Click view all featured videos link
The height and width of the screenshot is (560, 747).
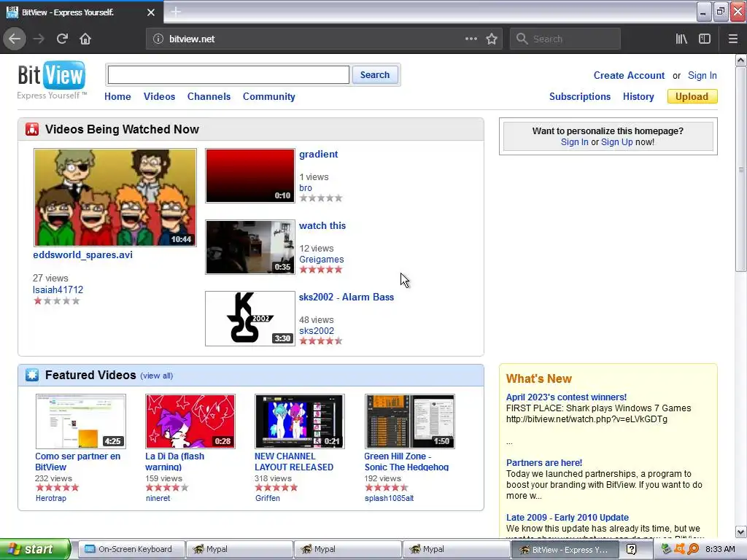click(156, 376)
